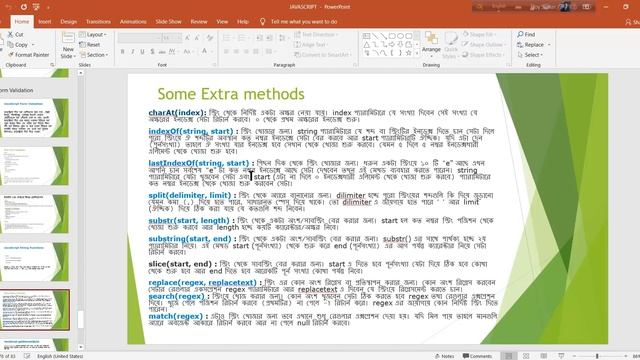Screen dimensions: 640x360
Task: Click the zoom slider in the status bar
Action: coord(597,356)
